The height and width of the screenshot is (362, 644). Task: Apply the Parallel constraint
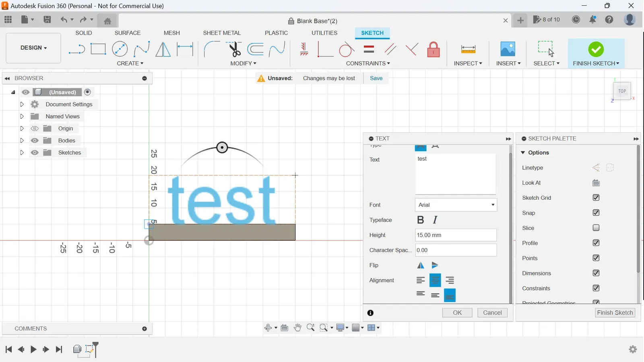pyautogui.click(x=390, y=49)
